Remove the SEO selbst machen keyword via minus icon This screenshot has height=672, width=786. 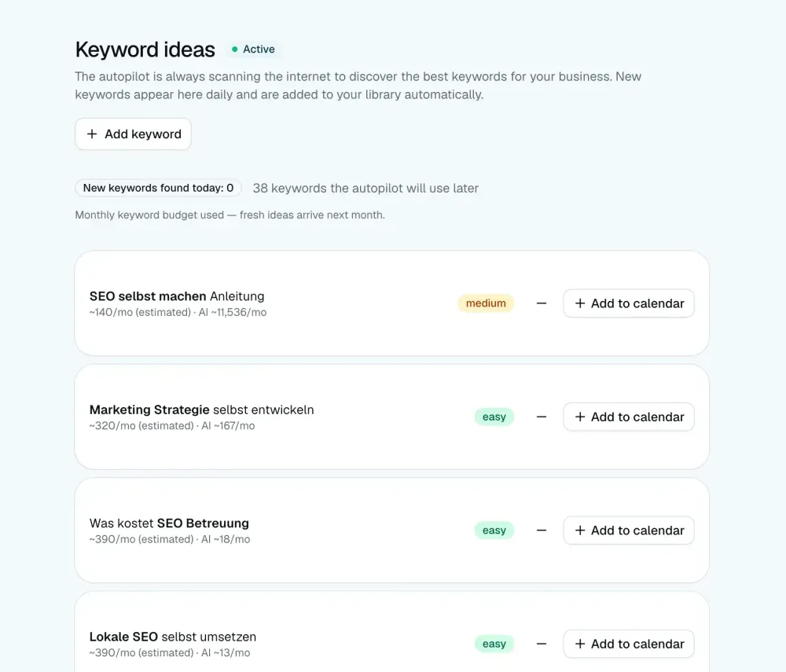click(542, 303)
